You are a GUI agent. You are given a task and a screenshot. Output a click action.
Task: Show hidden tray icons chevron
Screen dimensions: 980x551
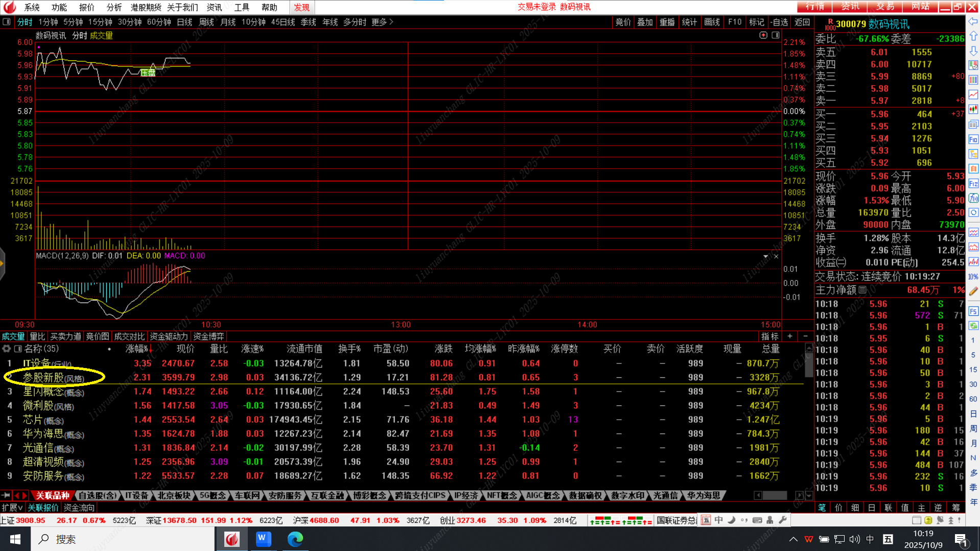(793, 539)
